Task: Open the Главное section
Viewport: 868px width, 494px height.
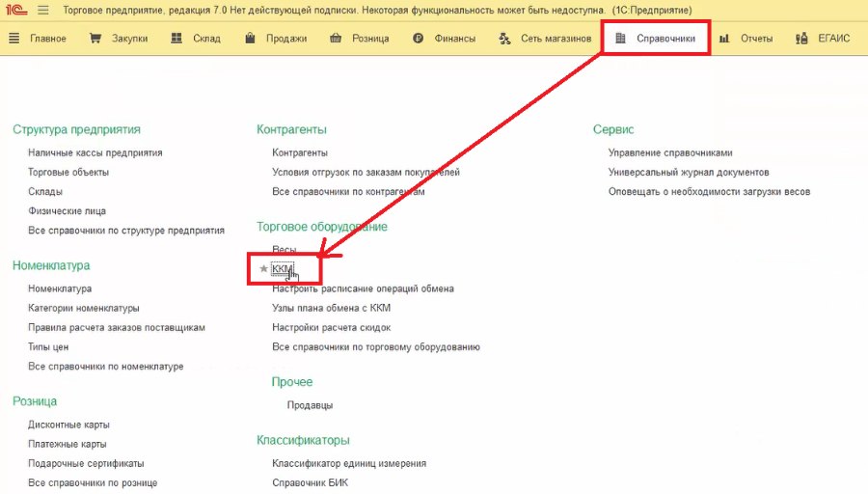Action: pyautogui.click(x=48, y=39)
